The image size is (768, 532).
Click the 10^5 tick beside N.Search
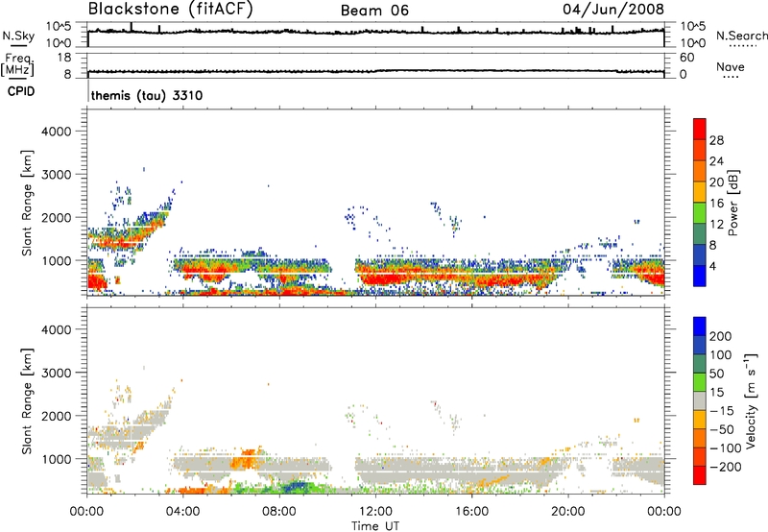(x=693, y=27)
